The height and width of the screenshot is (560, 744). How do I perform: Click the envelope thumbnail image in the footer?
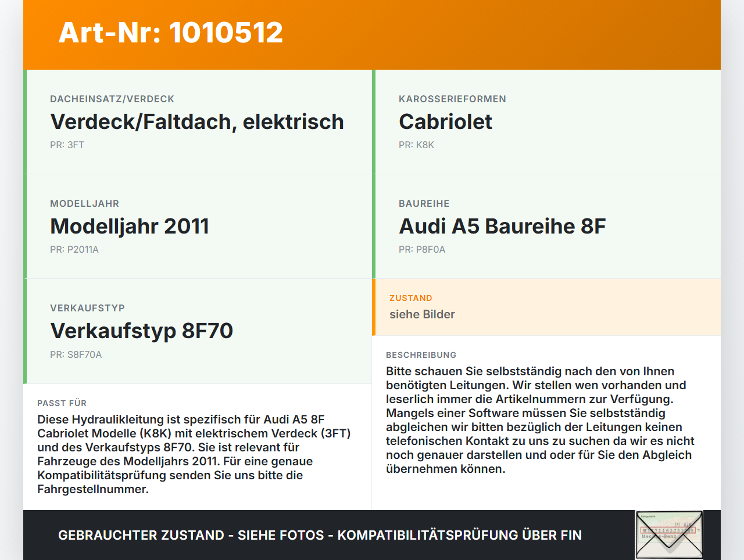[x=670, y=535]
